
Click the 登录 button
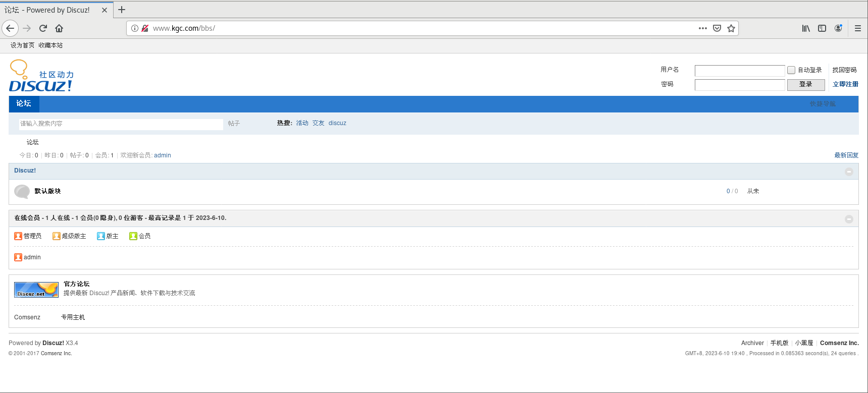tap(806, 85)
